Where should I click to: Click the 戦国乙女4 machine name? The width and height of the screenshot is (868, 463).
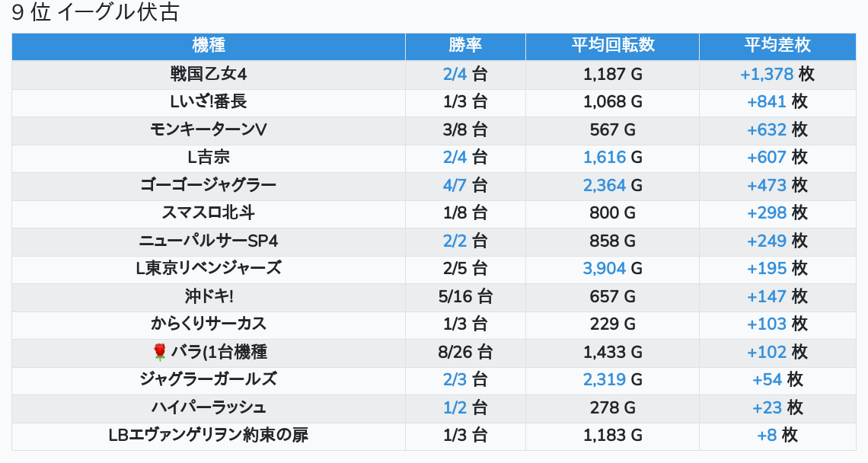209,74
